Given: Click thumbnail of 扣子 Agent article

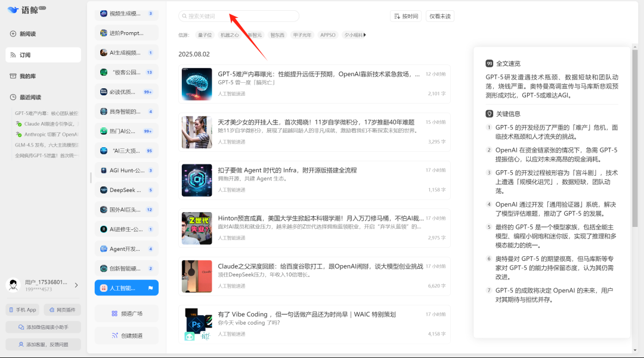Looking at the screenshot, I should point(197,180).
